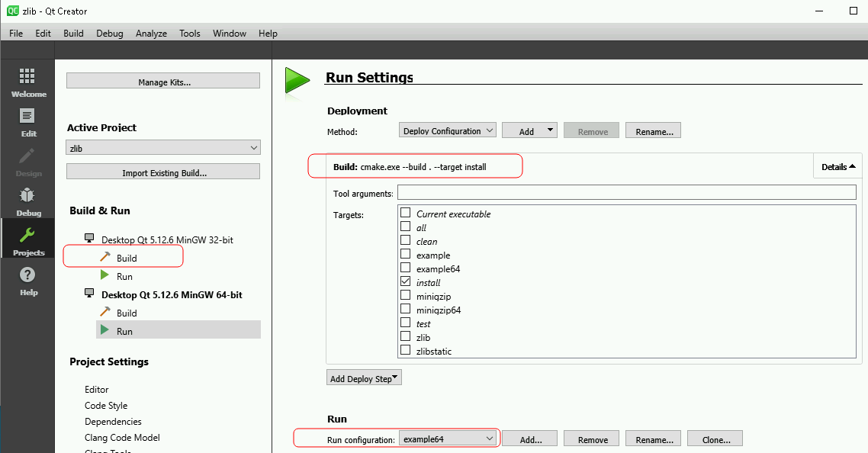Open the Window menu
Screen dimensions: 868x453
click(229, 34)
